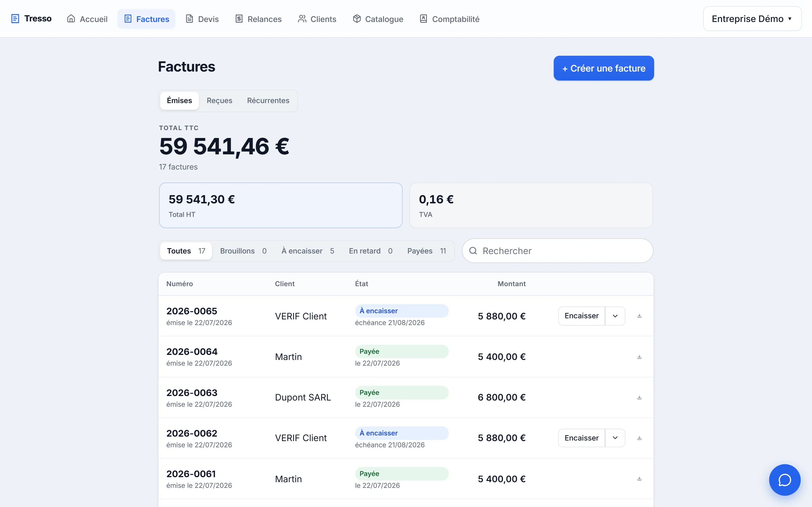Click Encaisser for invoice 2026-0065
The height and width of the screenshot is (507, 812).
(x=581, y=316)
